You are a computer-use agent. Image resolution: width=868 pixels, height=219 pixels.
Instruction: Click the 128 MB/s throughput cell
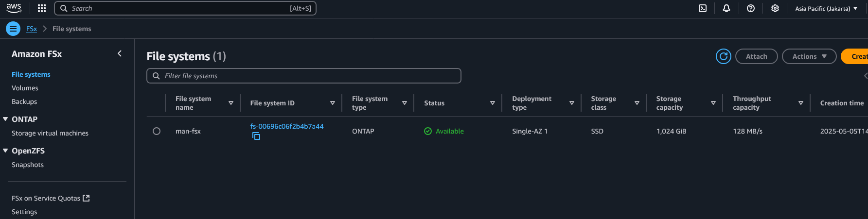(748, 131)
